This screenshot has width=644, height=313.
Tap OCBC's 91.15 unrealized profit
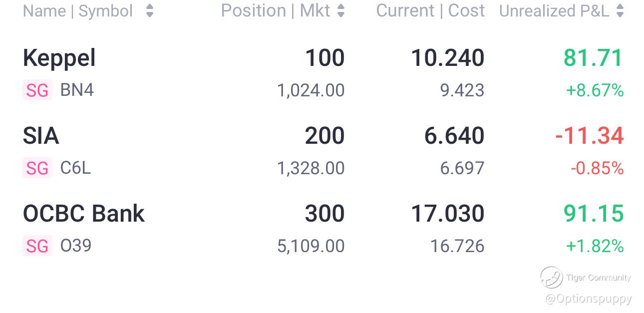coord(594,214)
